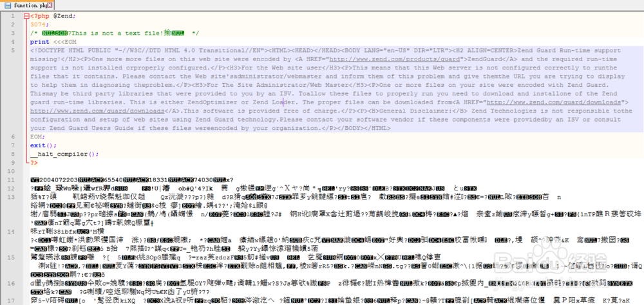The height and width of the screenshot is (305, 644).
Task: Click line number 4 in the margin
Action: click(13, 42)
